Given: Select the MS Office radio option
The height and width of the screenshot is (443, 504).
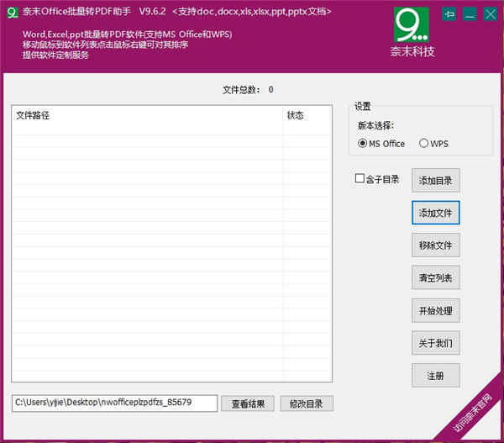Looking at the screenshot, I should point(363,144).
